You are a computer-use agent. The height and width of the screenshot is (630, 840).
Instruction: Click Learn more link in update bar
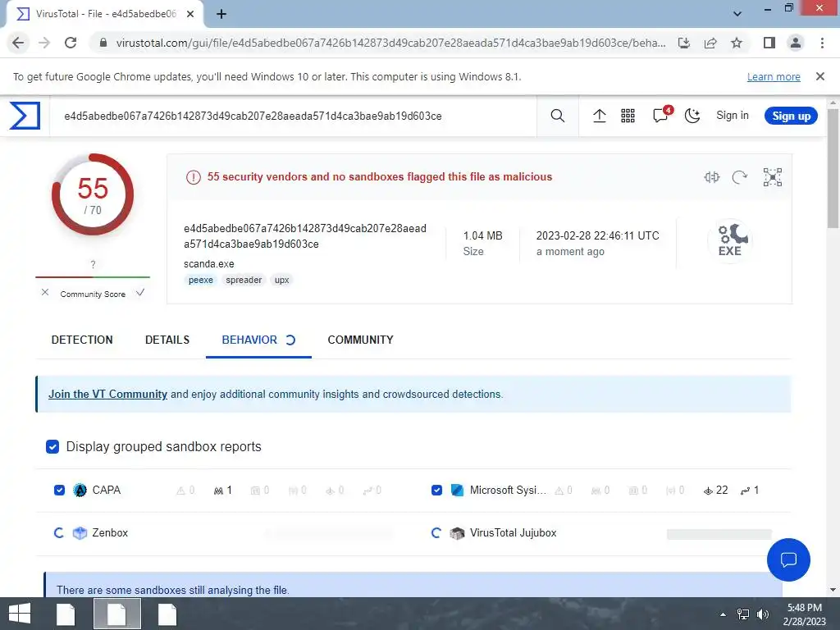coord(774,76)
